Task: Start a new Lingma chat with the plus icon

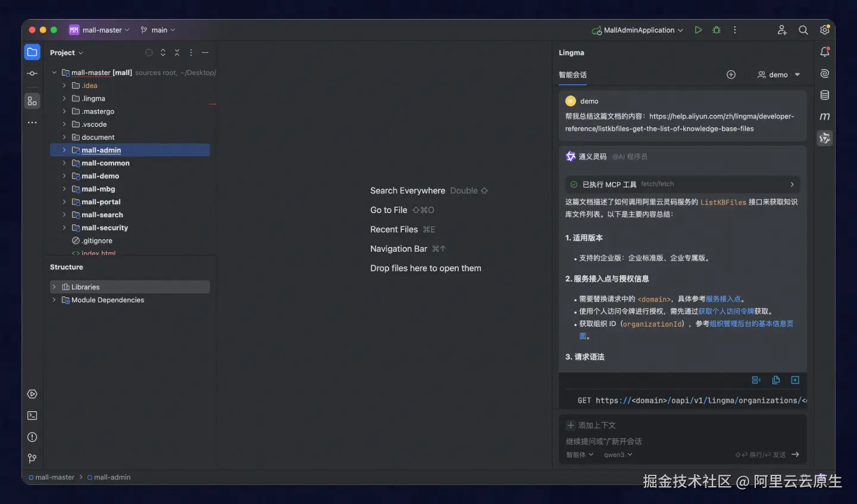Action: point(731,74)
